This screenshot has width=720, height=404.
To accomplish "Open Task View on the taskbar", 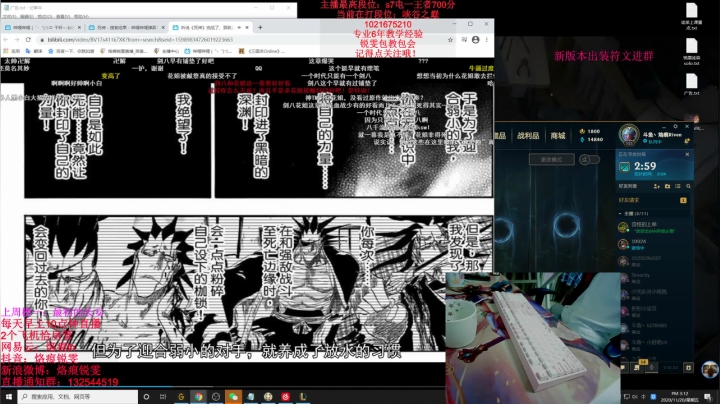I will pos(163,397).
